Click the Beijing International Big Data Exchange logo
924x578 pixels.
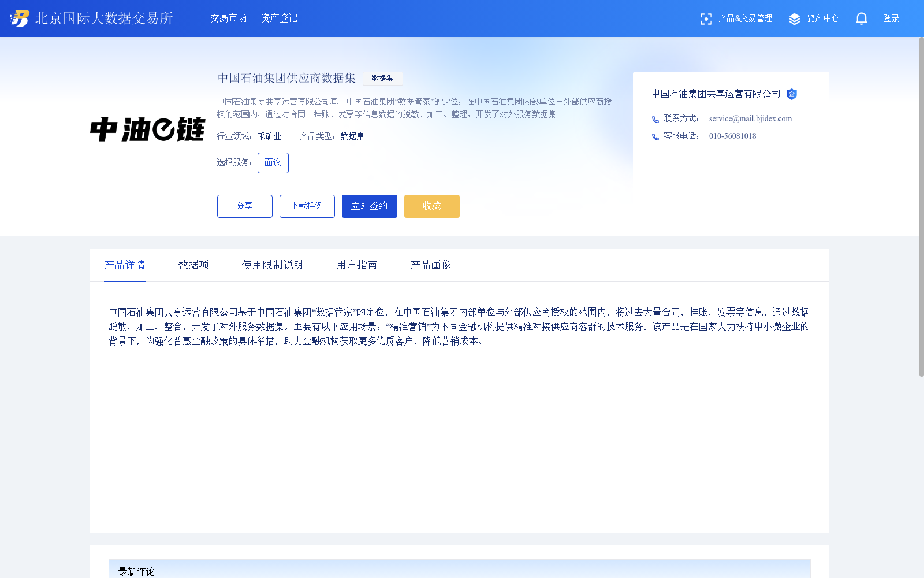pos(20,18)
